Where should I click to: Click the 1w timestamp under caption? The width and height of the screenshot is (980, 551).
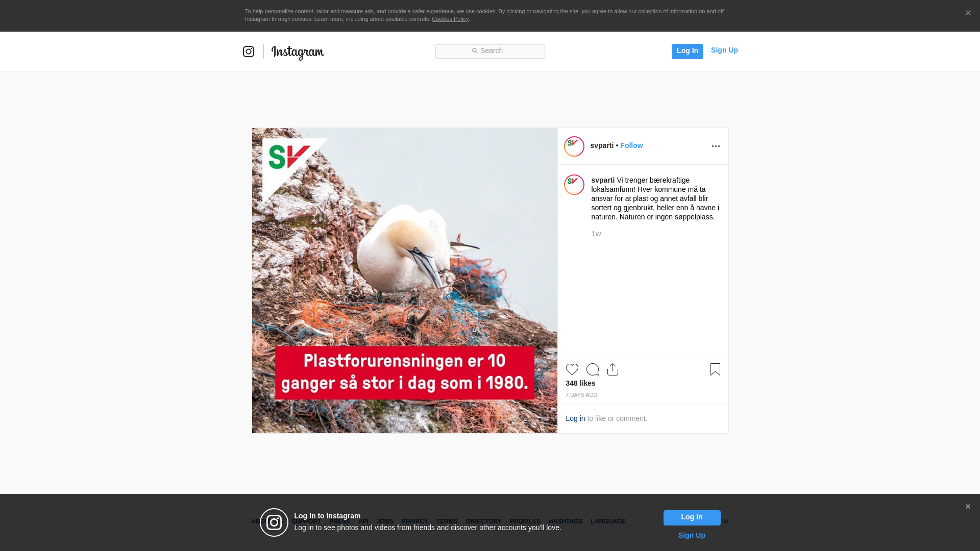(x=596, y=234)
